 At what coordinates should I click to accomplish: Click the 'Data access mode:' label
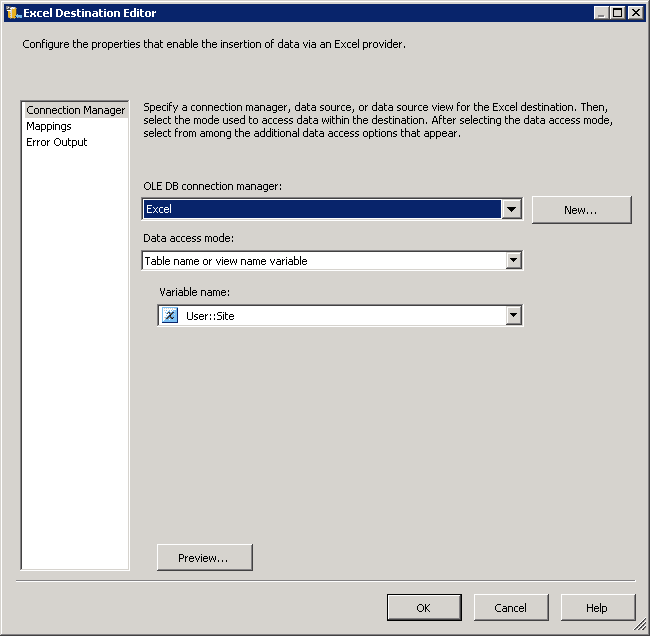pos(189,238)
